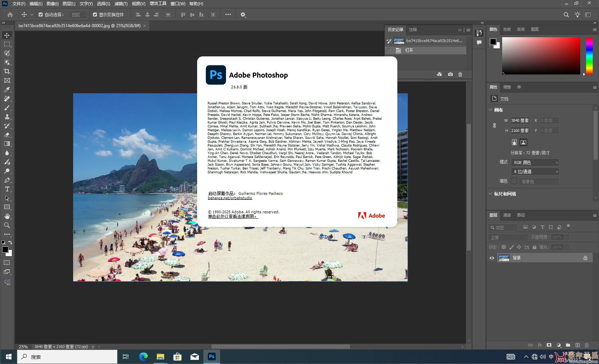Toggle the width-height link constraint icon
Viewport: 599px width, 364px height.
tap(495, 125)
